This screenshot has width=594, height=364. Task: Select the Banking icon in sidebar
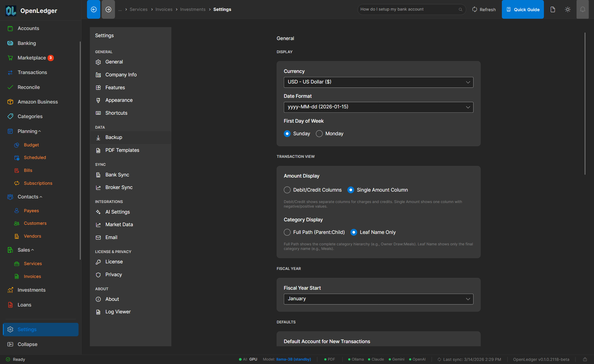pos(10,43)
